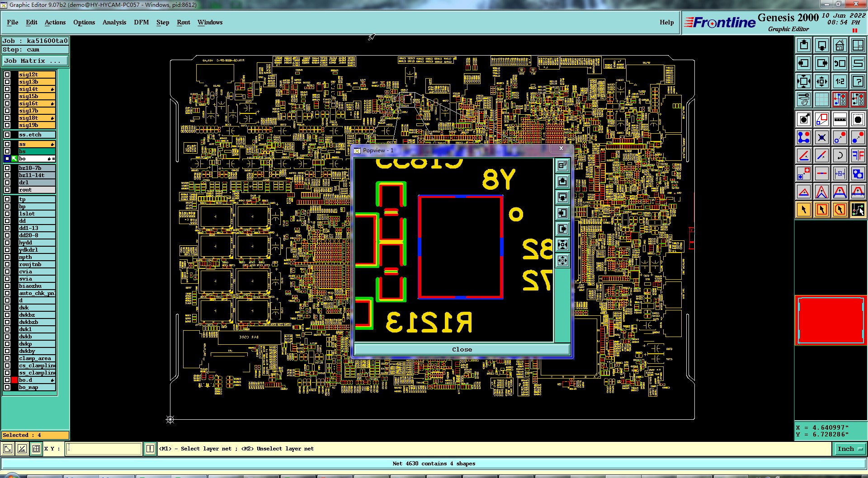Click the previous view (undo zoom) icon

[x=840, y=63]
